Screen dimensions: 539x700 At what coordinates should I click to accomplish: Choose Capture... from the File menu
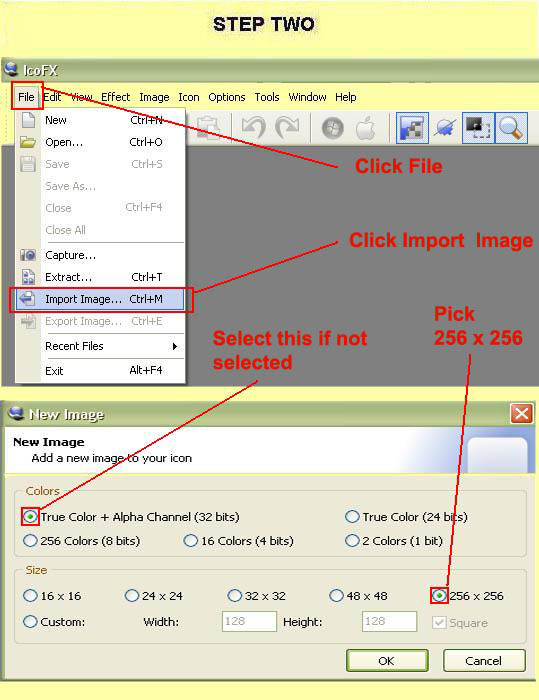[x=100, y=255]
